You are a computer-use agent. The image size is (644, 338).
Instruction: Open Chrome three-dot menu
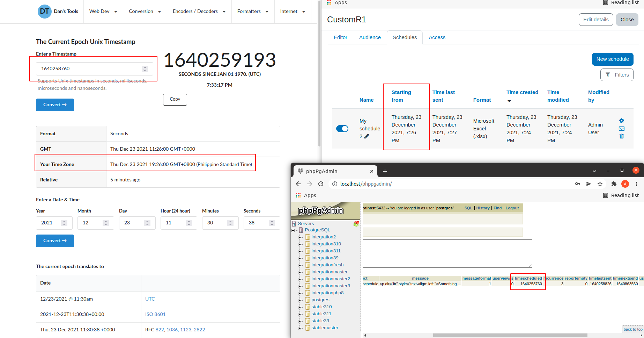(636, 184)
